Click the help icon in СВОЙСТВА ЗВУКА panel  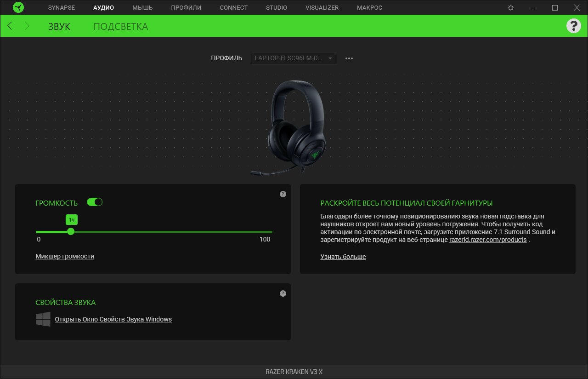pos(283,293)
